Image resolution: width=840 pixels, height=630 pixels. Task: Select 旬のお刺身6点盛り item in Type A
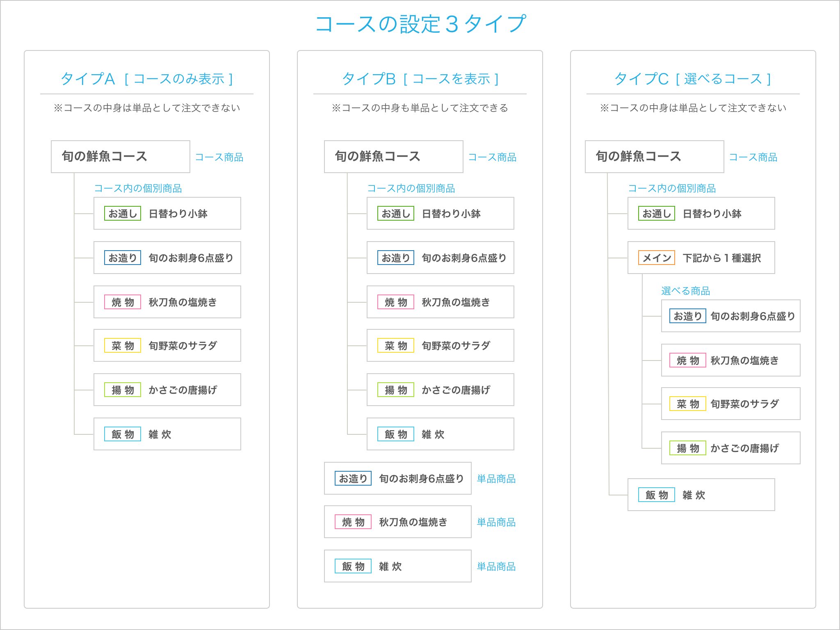pyautogui.click(x=167, y=258)
